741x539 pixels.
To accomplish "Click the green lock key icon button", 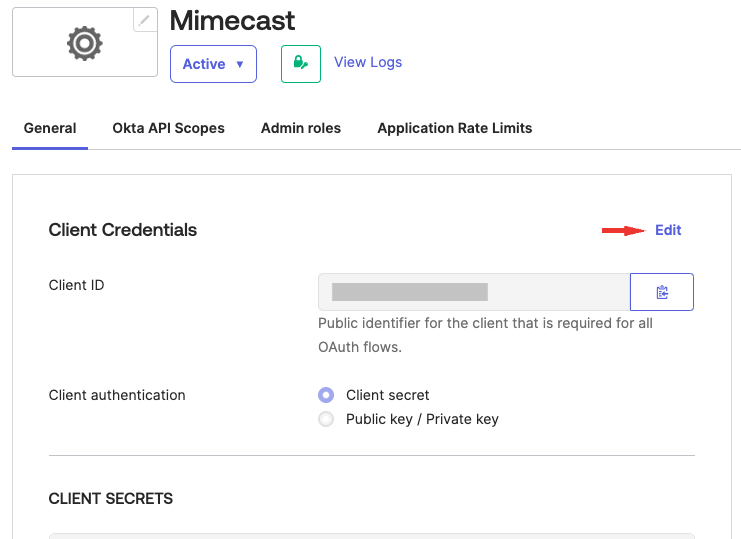I will (x=301, y=64).
